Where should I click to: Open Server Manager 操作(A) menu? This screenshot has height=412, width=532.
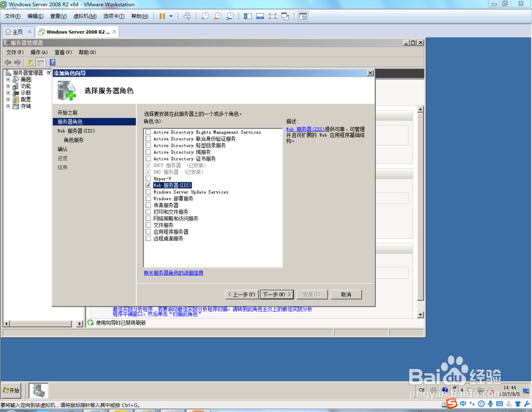[39, 52]
